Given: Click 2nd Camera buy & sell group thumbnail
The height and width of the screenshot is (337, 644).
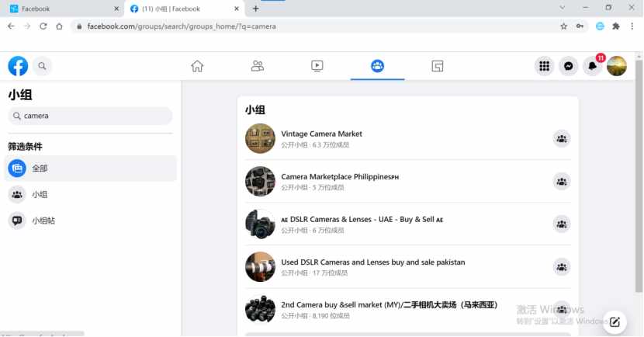Looking at the screenshot, I should [260, 309].
